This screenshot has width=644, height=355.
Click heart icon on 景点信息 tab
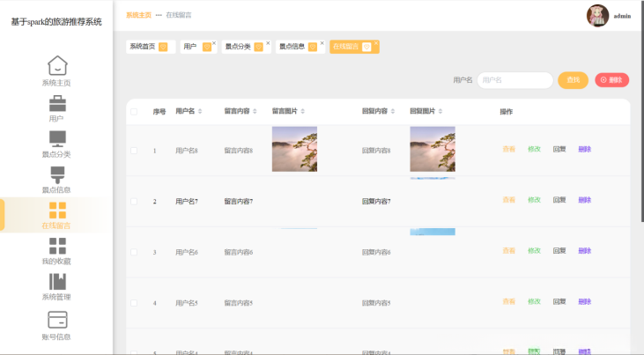313,47
